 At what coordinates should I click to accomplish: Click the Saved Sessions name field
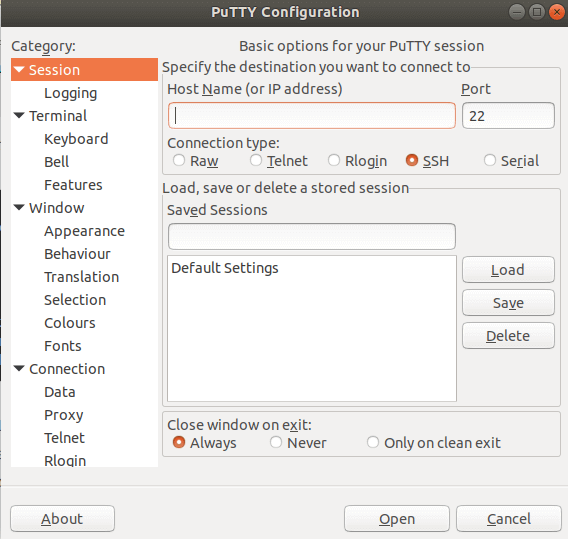[312, 237]
